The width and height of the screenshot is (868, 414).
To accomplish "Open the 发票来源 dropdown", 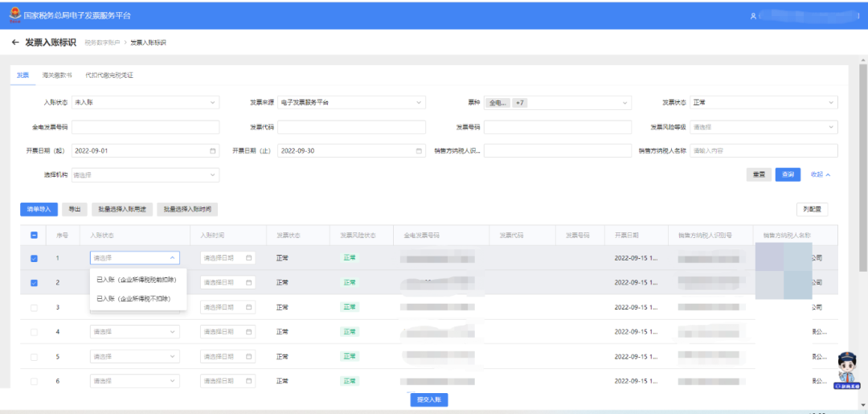I will click(351, 103).
